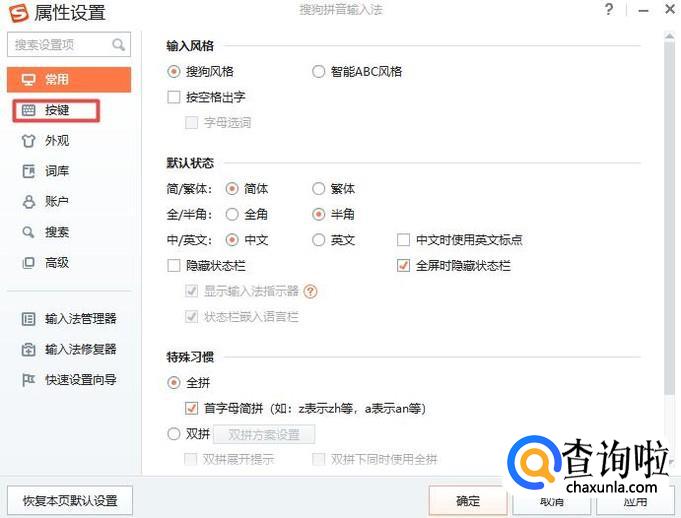Uncheck 首字母简拼 checkbox
Image resolution: width=681 pixels, height=518 pixels.
pyautogui.click(x=192, y=408)
